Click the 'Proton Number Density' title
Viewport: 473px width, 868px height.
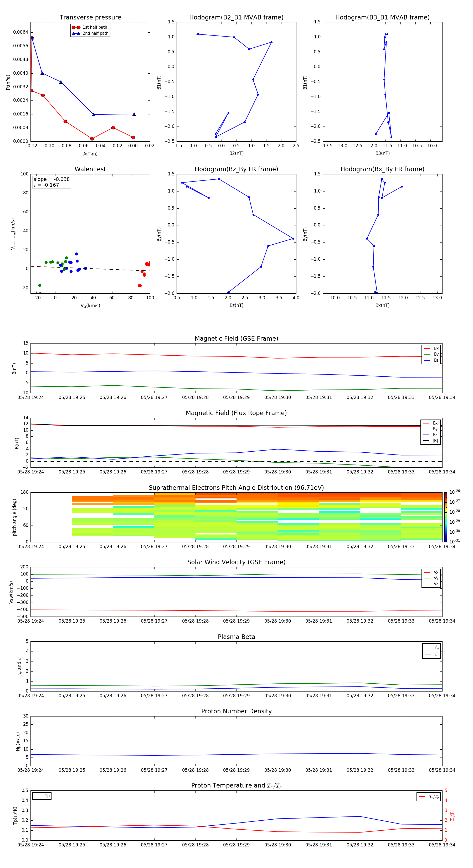(x=236, y=711)
